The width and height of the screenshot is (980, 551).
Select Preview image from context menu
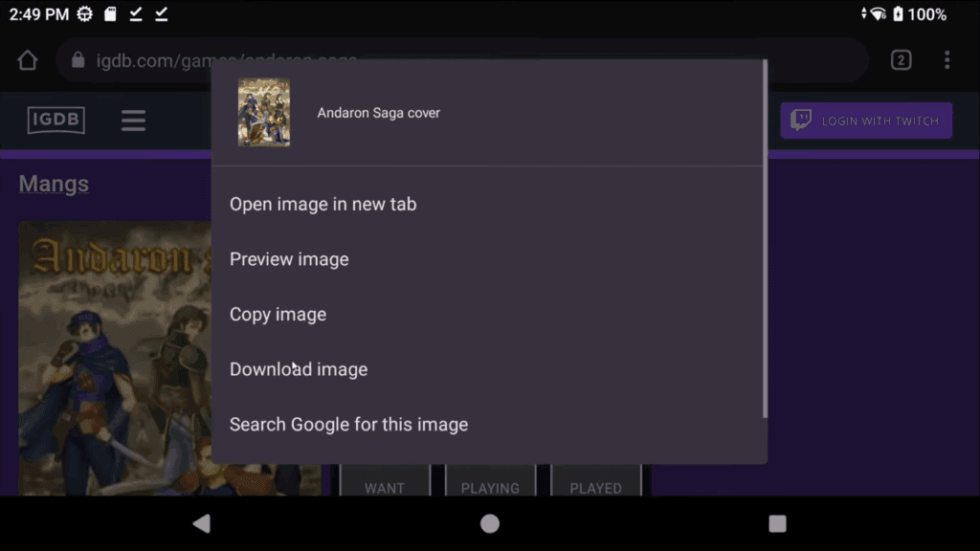pyautogui.click(x=487, y=259)
